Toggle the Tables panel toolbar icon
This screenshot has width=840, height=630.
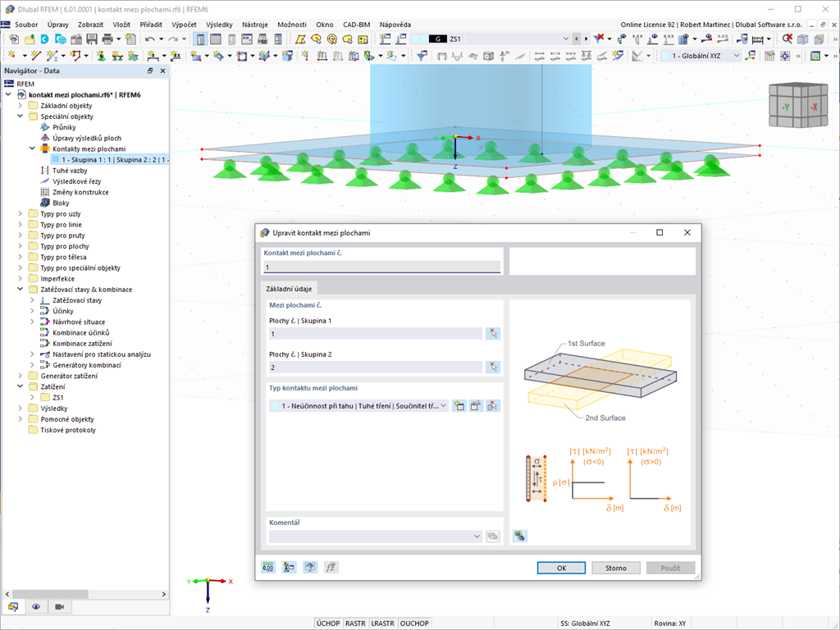coord(216,39)
